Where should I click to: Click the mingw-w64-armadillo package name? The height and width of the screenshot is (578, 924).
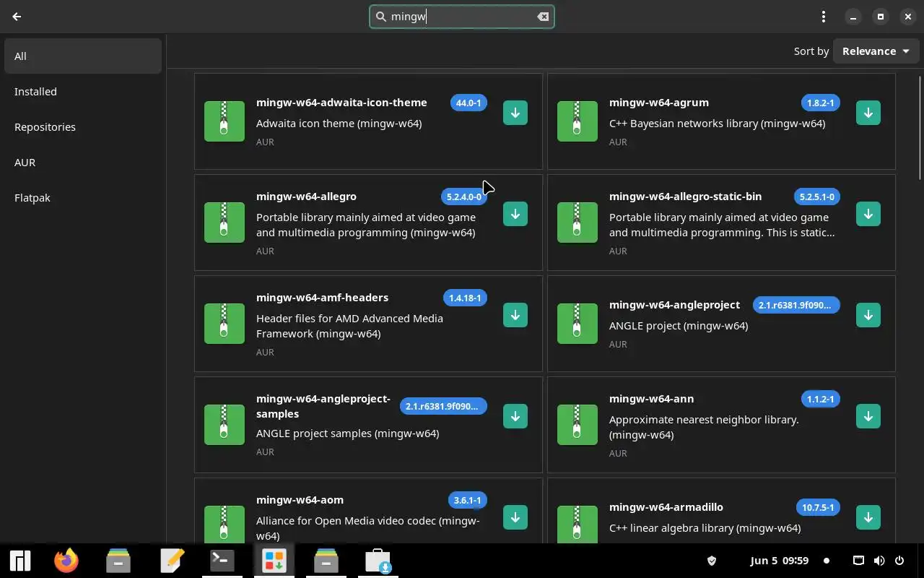tap(666, 507)
